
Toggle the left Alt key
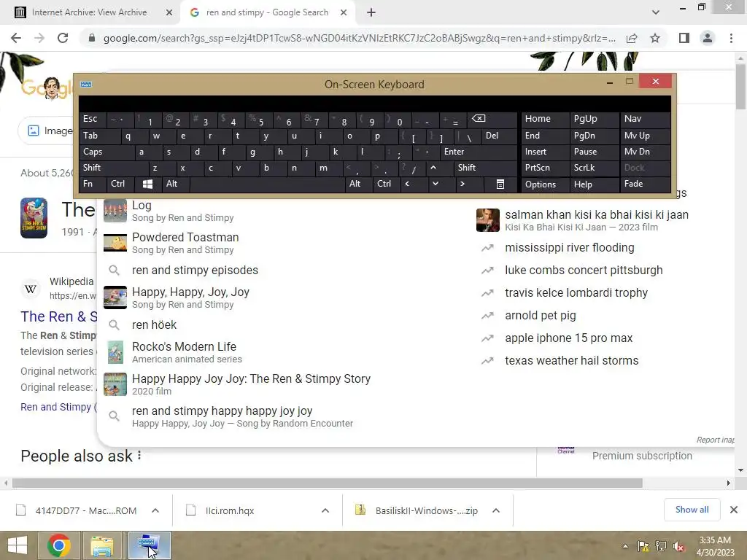175,184
